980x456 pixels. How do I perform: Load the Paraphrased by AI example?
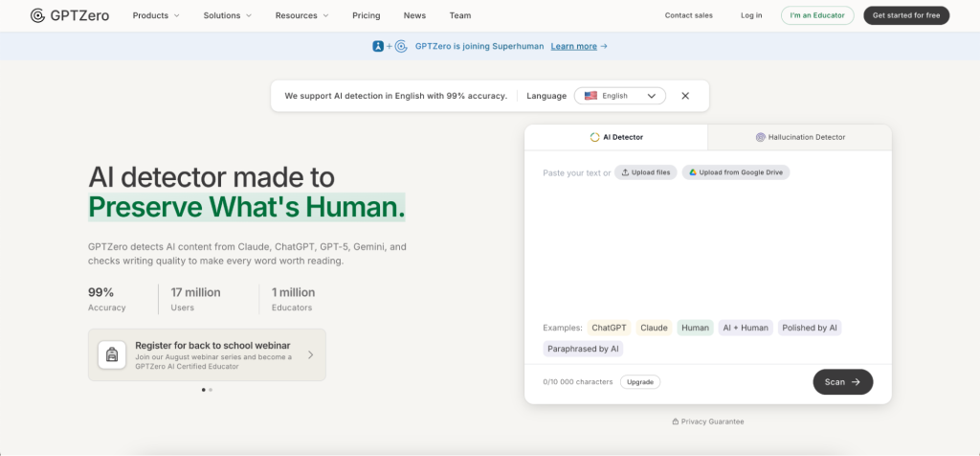pos(583,349)
